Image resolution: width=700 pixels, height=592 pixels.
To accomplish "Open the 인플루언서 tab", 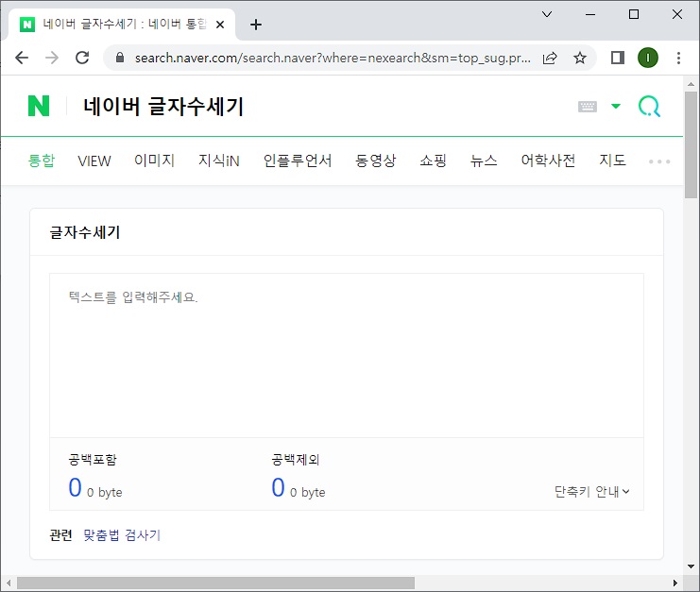I will click(x=298, y=161).
